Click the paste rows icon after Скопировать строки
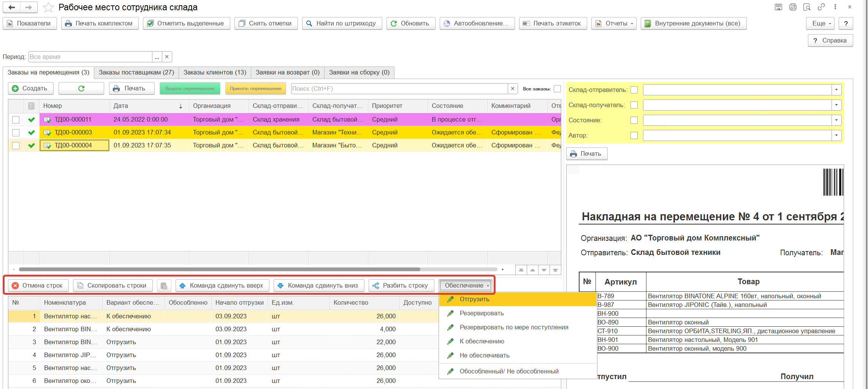 (164, 286)
